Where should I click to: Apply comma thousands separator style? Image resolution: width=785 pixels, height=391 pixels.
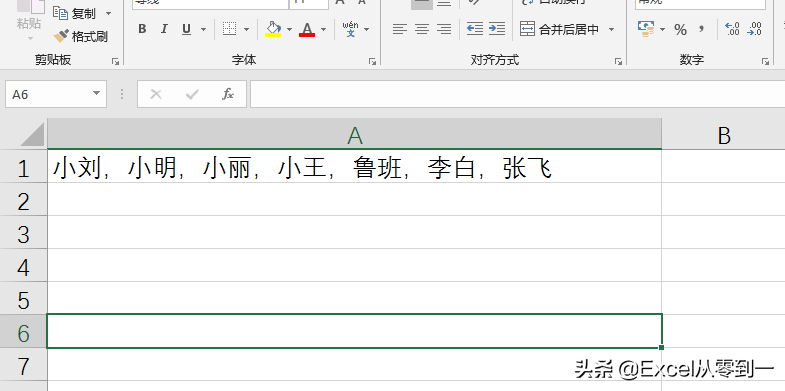[x=701, y=29]
